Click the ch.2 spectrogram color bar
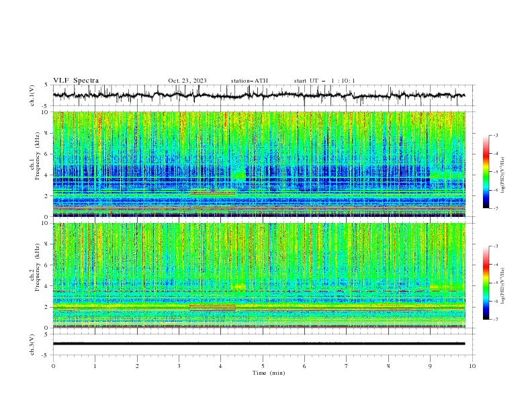The image size is (532, 411). (486, 283)
